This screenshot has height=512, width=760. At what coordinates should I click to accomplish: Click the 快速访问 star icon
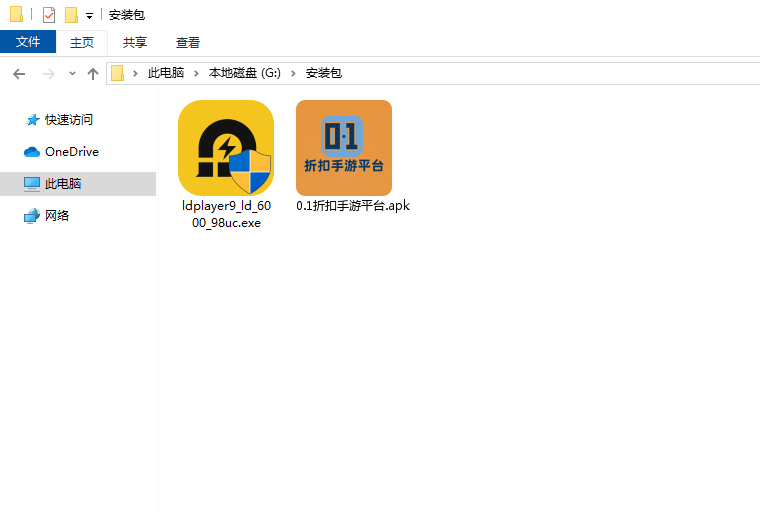point(32,119)
